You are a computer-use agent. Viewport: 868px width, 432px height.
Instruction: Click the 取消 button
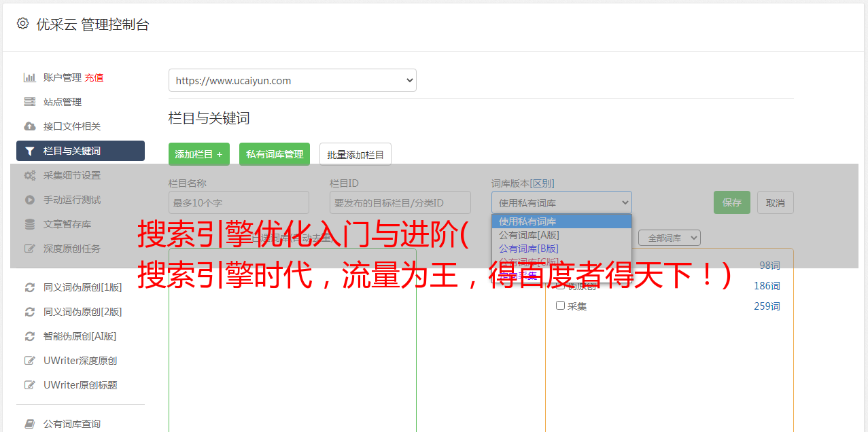click(776, 202)
